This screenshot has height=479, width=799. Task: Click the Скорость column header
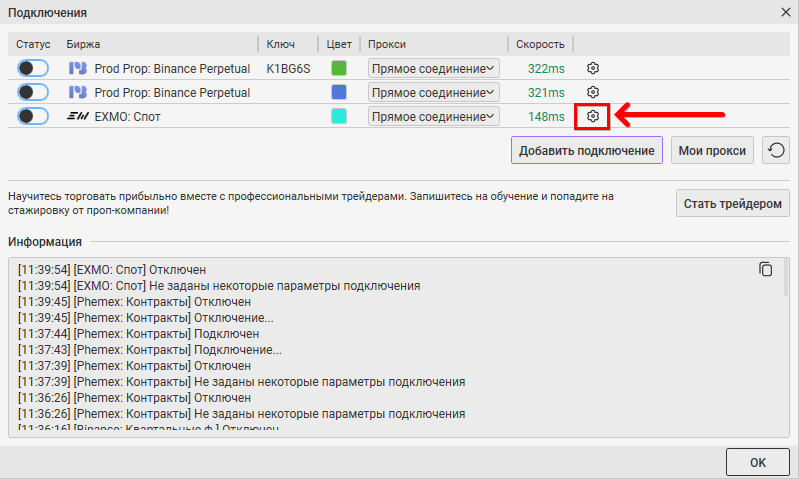541,44
